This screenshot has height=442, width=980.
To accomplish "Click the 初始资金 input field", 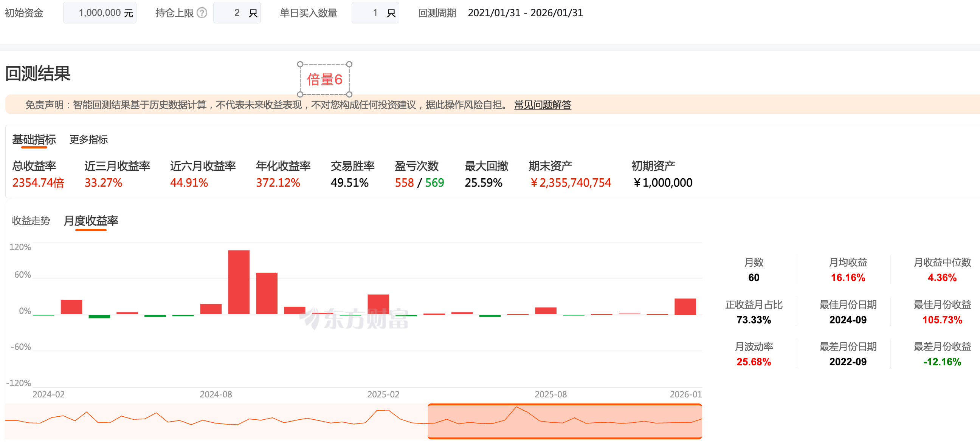I will [100, 13].
